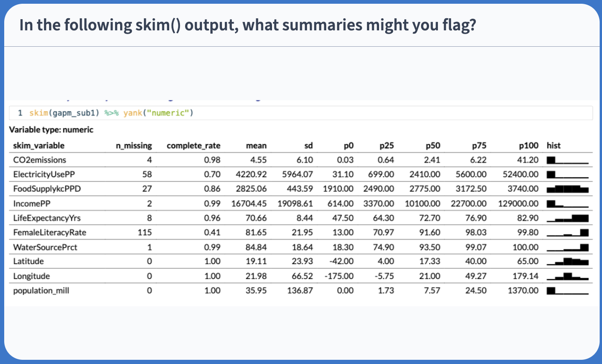602x364 pixels.
Task: Select the ElectricityUsePP row label
Action: (x=44, y=174)
